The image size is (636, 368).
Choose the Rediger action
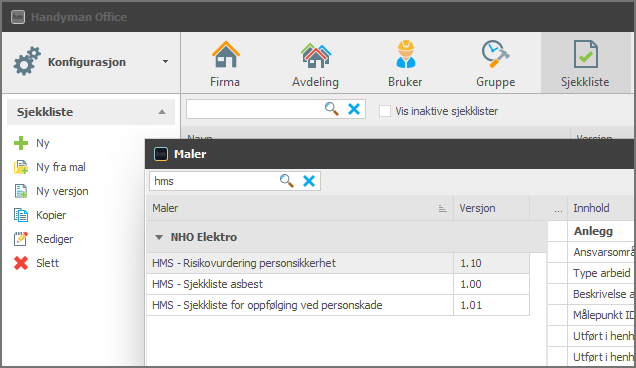(55, 239)
